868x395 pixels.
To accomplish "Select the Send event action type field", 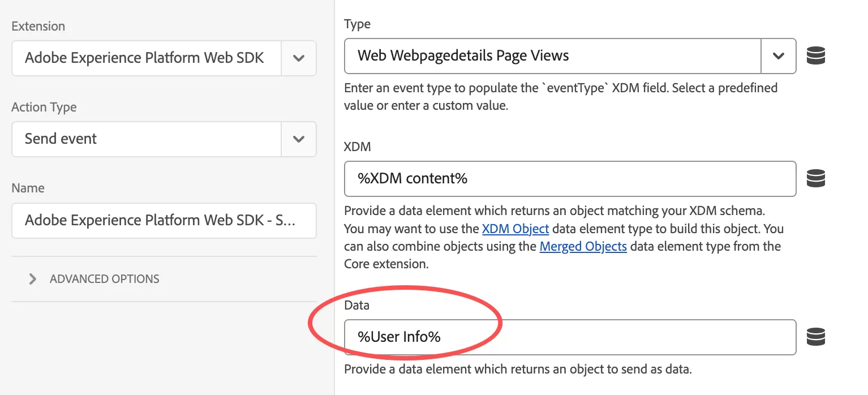I will click(147, 139).
